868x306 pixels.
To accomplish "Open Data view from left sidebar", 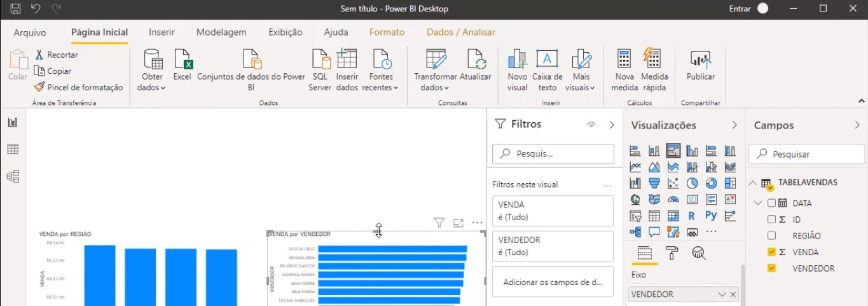I will pos(13,150).
